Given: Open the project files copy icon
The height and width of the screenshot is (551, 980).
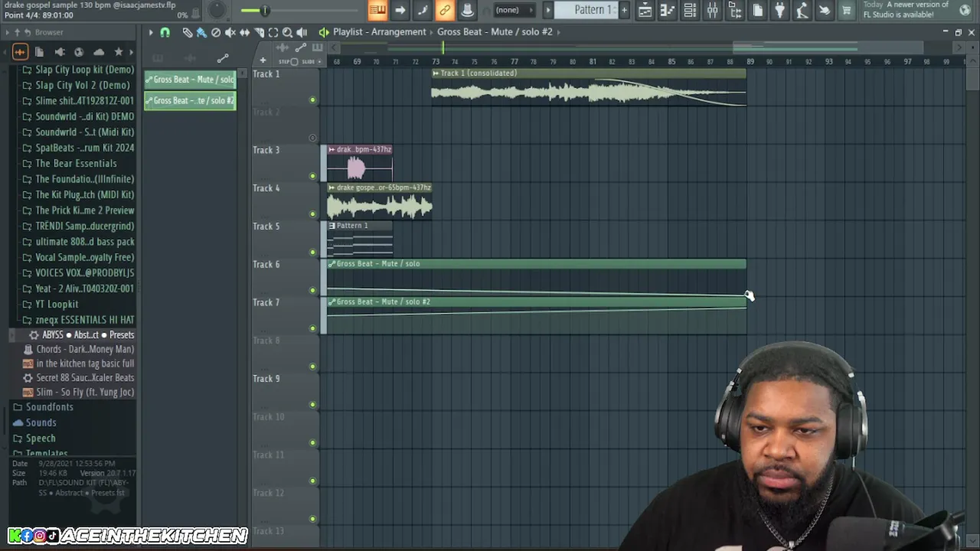Looking at the screenshot, I should (x=758, y=10).
